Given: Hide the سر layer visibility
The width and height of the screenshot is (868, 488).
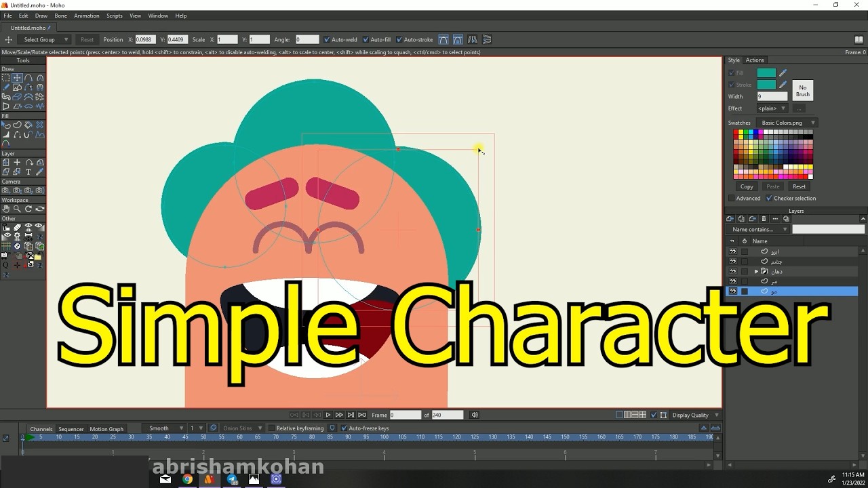Looking at the screenshot, I should point(733,281).
